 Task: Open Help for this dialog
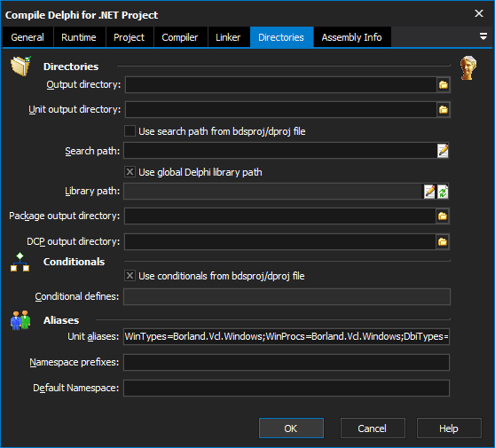449,428
